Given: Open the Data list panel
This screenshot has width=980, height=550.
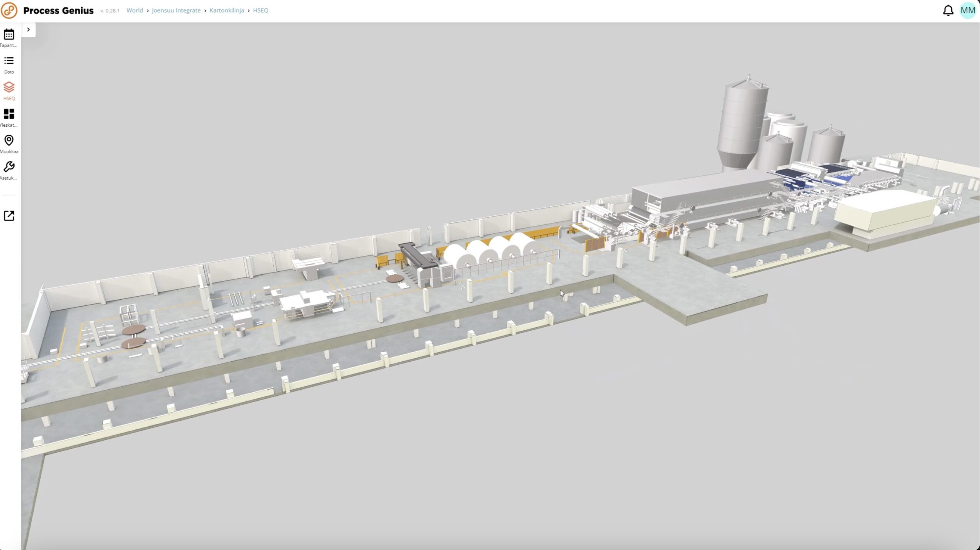Looking at the screenshot, I should [8, 64].
